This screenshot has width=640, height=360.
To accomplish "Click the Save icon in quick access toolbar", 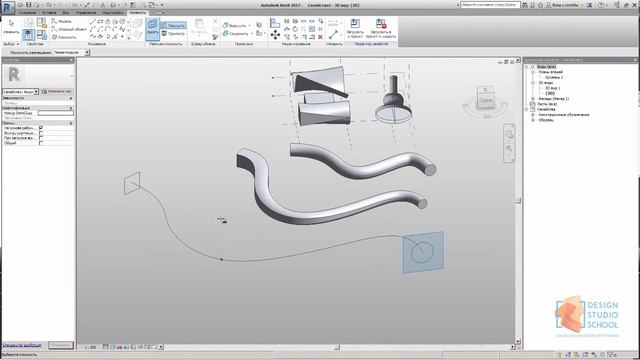I will [29, 5].
